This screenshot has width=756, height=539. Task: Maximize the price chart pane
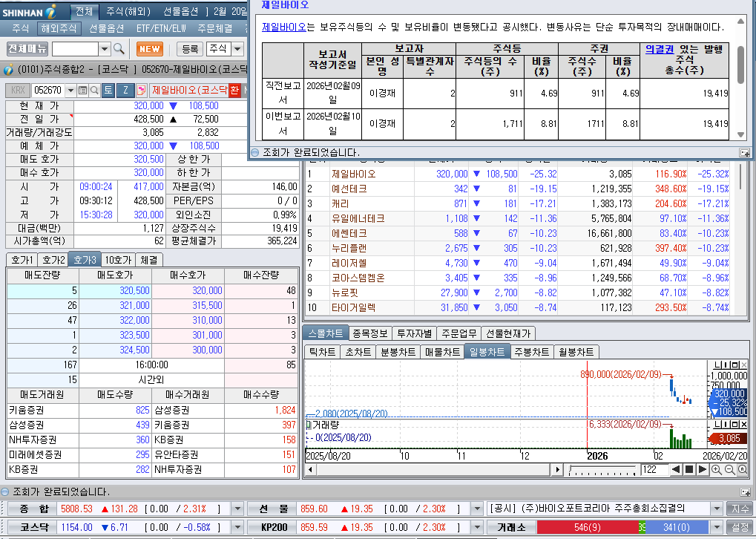tap(734, 365)
